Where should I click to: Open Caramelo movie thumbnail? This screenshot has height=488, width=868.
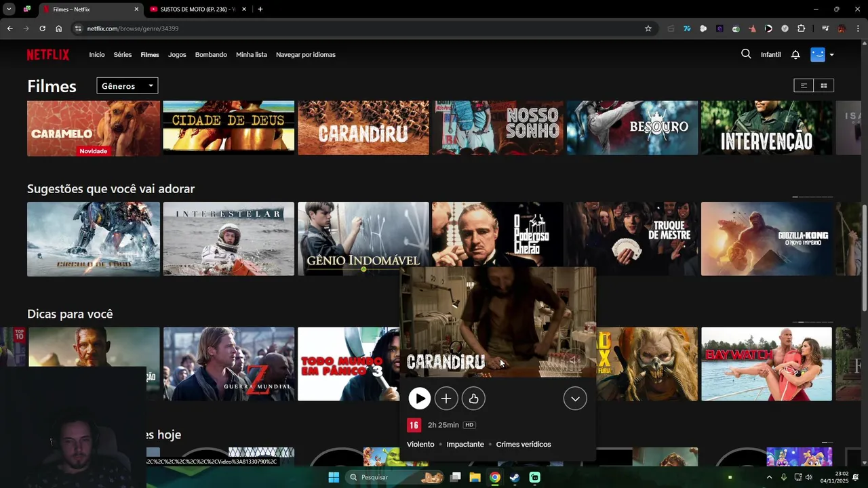coord(94,128)
